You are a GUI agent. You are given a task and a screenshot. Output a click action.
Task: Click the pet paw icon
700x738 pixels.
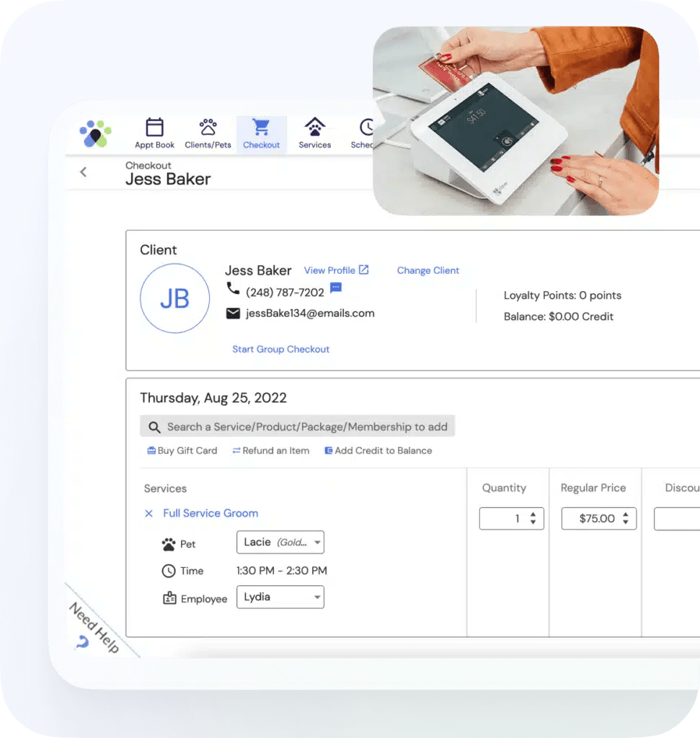(x=169, y=545)
